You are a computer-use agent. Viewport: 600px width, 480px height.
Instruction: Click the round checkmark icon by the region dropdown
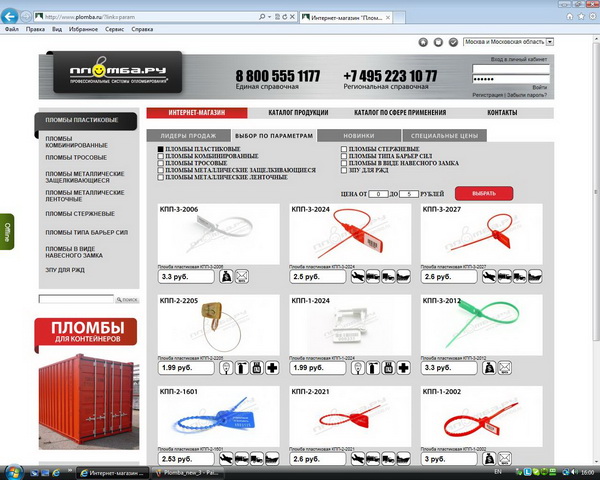(x=453, y=42)
